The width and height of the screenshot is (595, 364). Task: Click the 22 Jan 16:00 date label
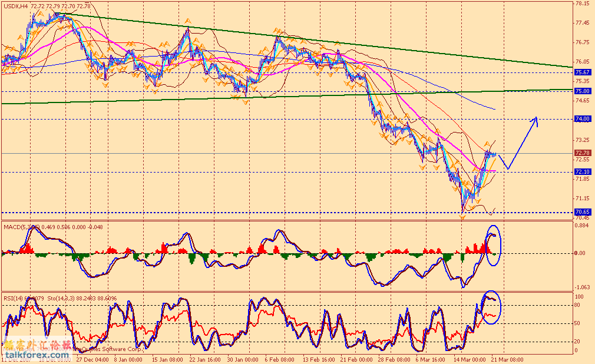pos(205,359)
